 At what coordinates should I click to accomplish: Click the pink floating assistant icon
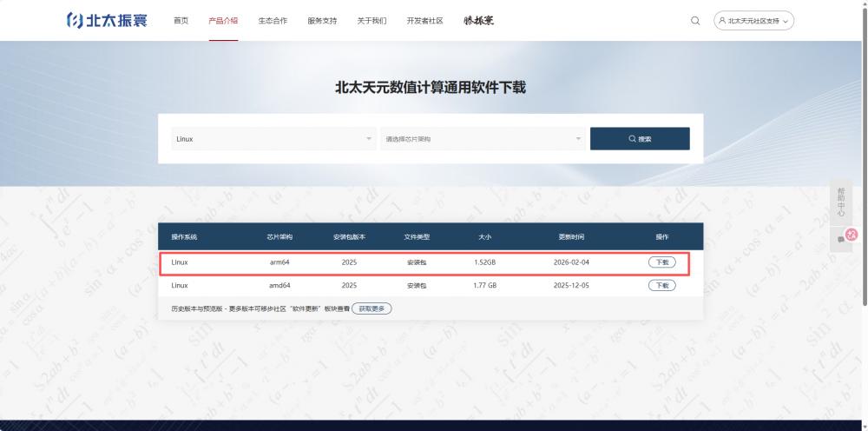(852, 235)
